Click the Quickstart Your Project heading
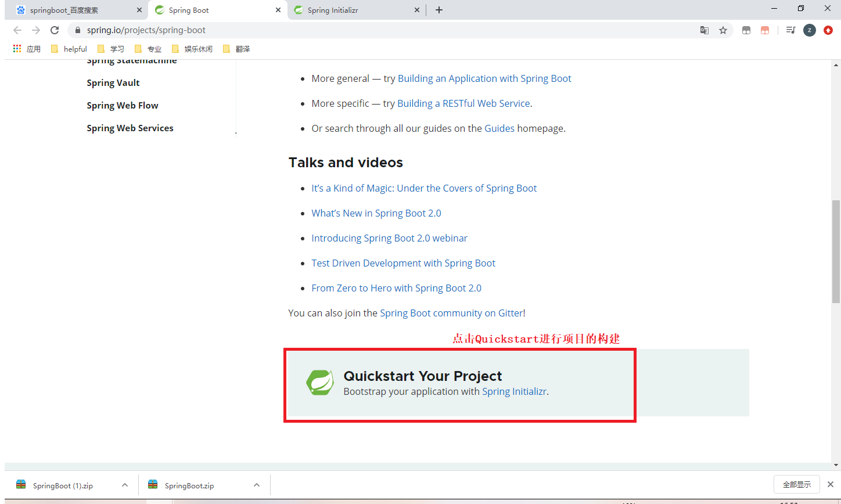The height and width of the screenshot is (504, 841). pyautogui.click(x=423, y=376)
